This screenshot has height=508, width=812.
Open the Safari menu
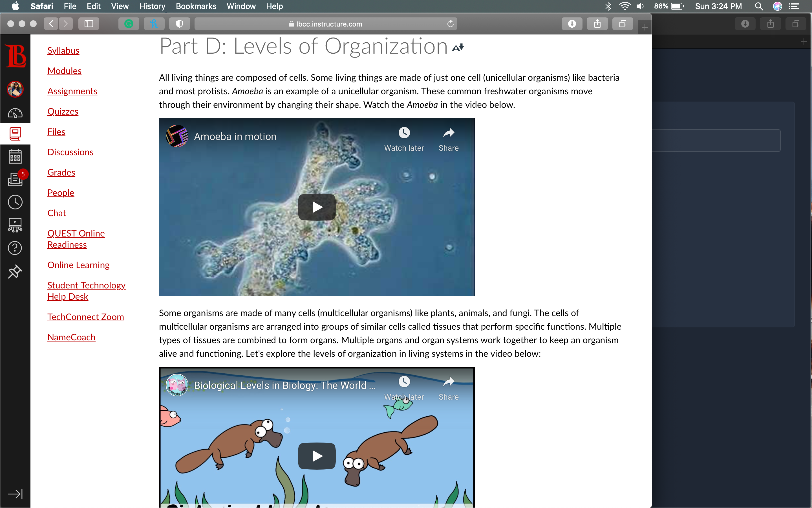(42, 6)
